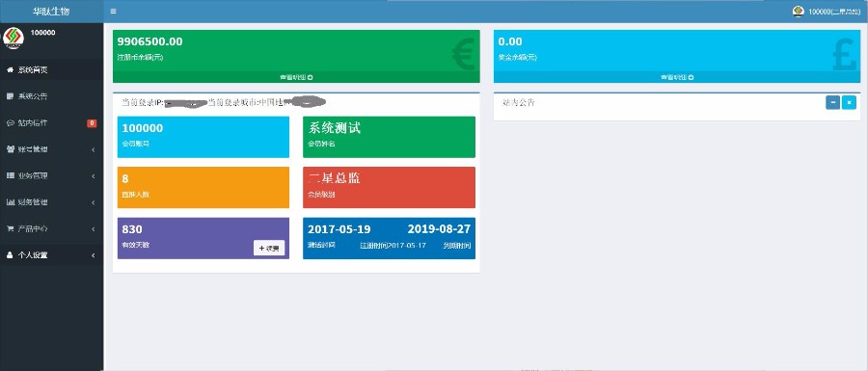The image size is (868, 371).
Task: Expand the 账号管理 submenu chevron
Action: [x=93, y=149]
